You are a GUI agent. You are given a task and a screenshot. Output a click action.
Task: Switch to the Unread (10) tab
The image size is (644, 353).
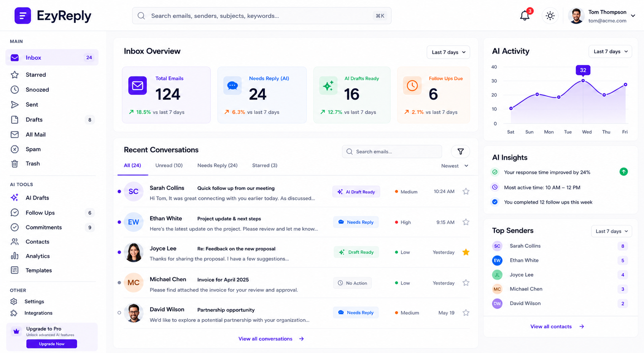[x=169, y=165]
